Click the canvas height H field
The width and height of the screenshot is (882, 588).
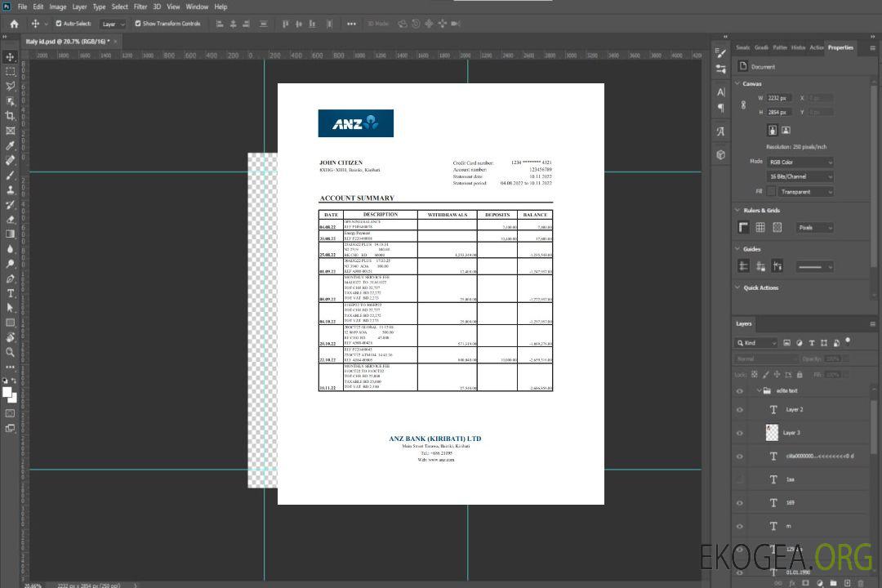pyautogui.click(x=780, y=113)
